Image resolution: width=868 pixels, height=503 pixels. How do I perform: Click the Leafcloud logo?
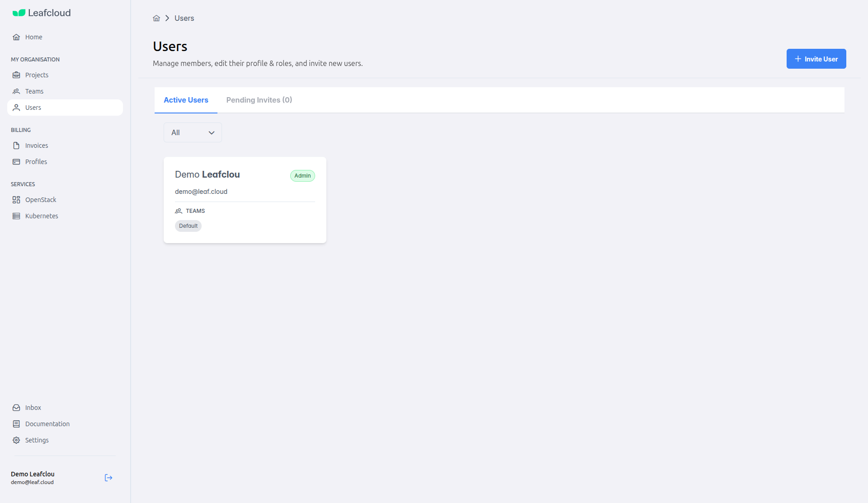[42, 13]
